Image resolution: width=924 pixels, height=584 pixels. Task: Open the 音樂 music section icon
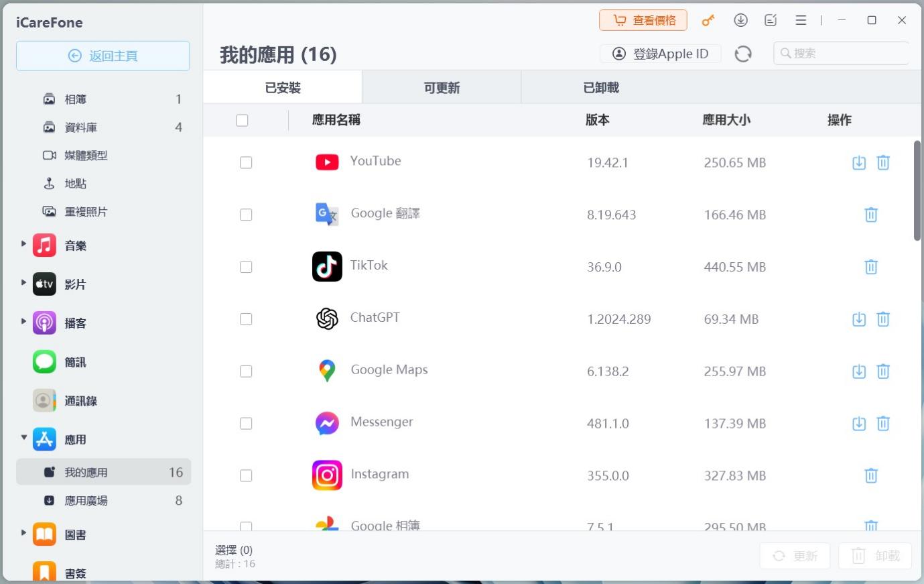44,245
